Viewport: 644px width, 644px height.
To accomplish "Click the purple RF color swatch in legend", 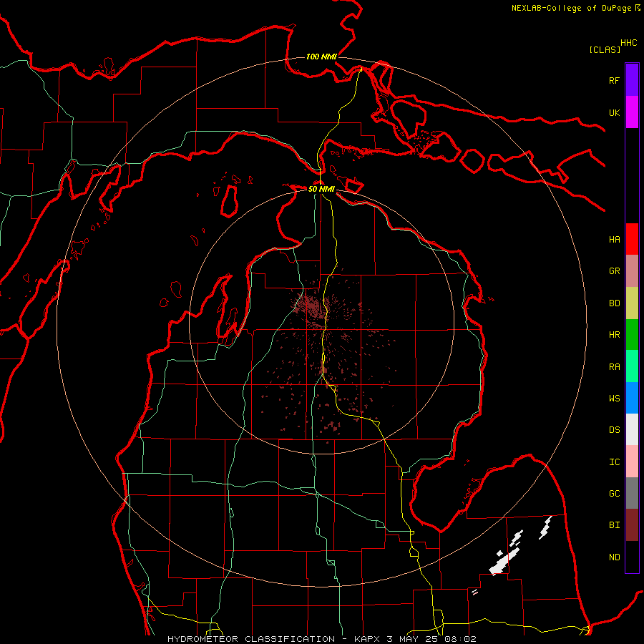I will [632, 80].
